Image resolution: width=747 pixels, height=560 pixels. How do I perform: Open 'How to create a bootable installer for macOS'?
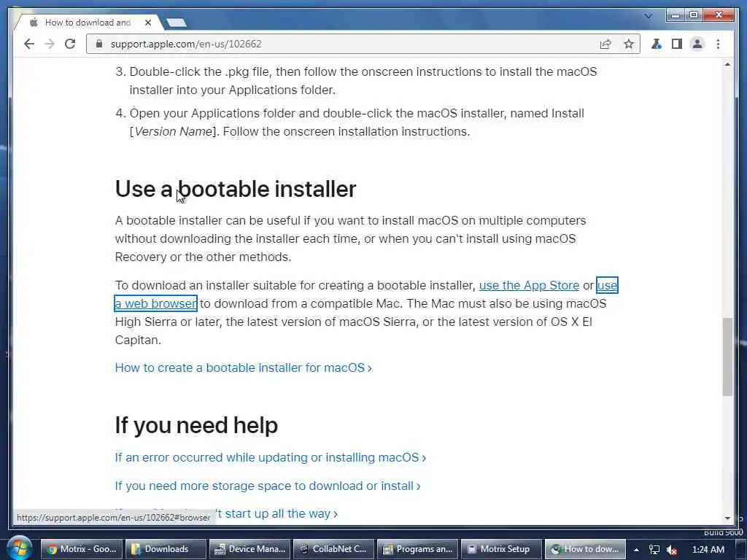[244, 367]
